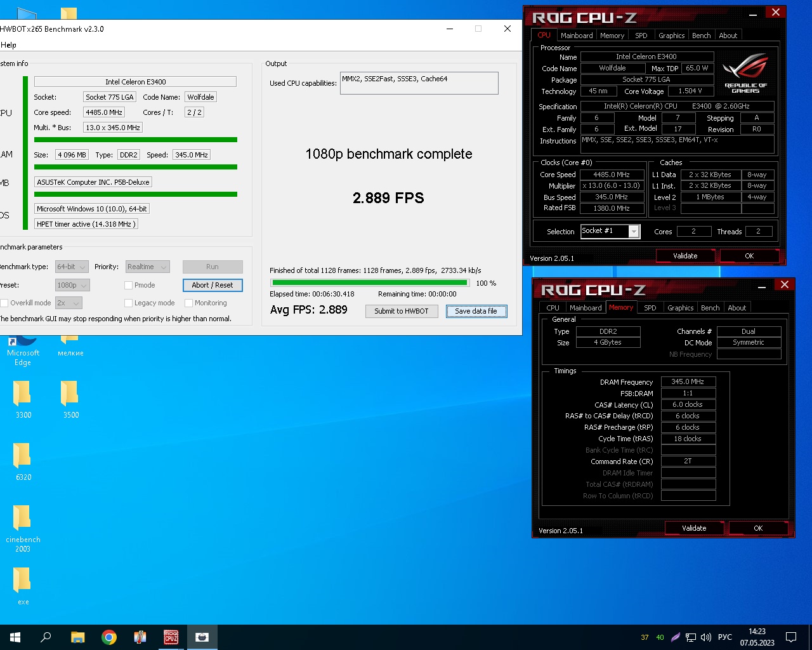Click OK in top CPU-Z window
812x650 pixels.
coord(749,256)
